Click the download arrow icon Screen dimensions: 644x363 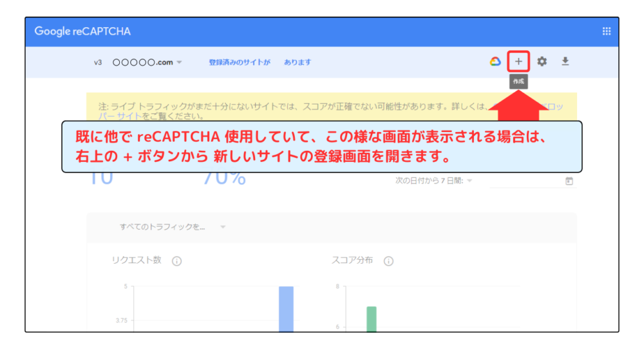(565, 61)
